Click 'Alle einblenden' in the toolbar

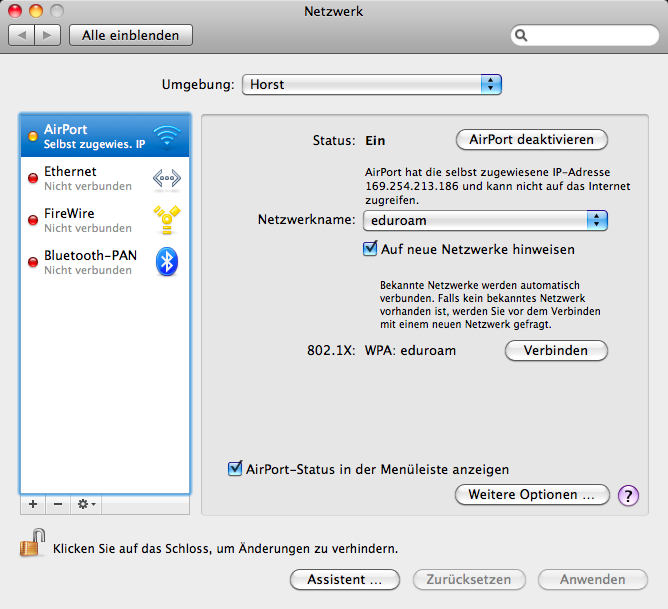coord(131,35)
